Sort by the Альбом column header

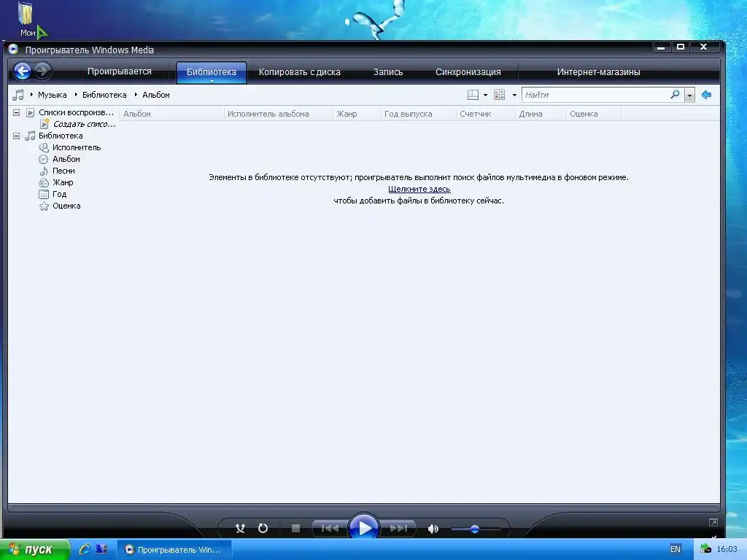coord(171,114)
